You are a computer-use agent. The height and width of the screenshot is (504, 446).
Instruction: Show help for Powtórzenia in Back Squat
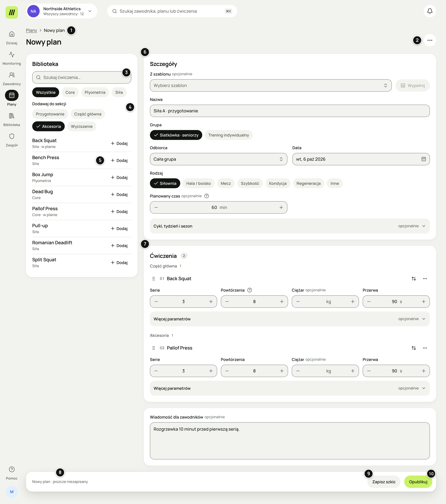(x=250, y=290)
